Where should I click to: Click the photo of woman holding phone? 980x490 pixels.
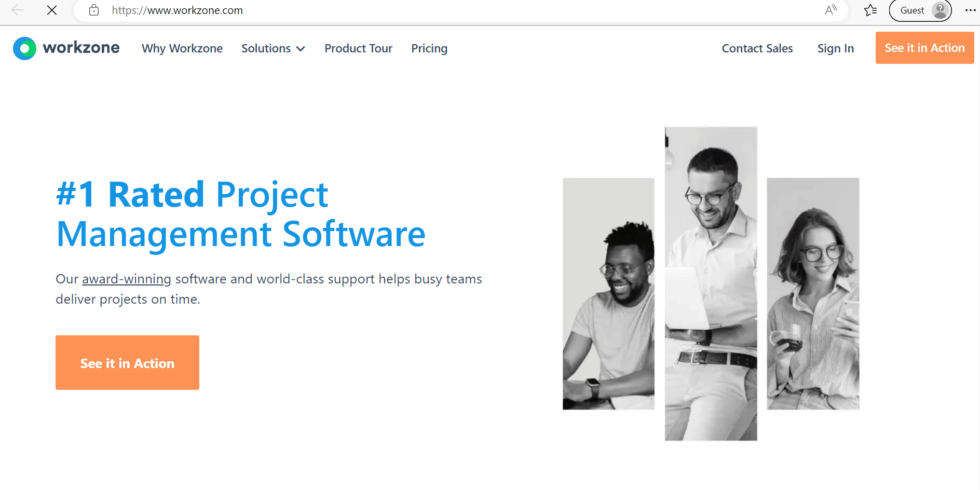813,294
